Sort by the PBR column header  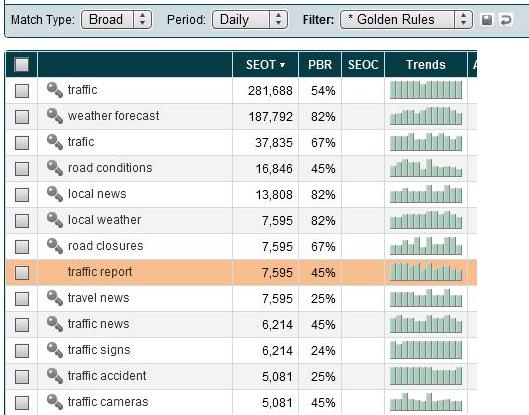tap(320, 64)
